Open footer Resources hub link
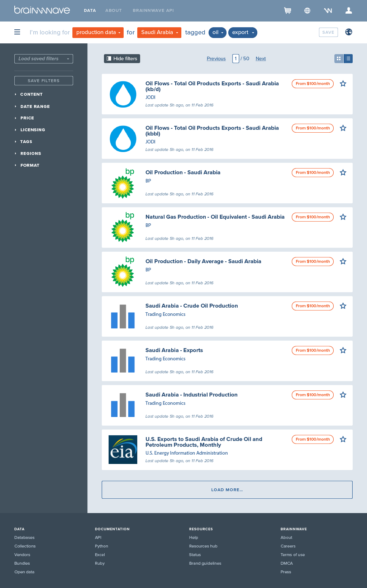 203,546
